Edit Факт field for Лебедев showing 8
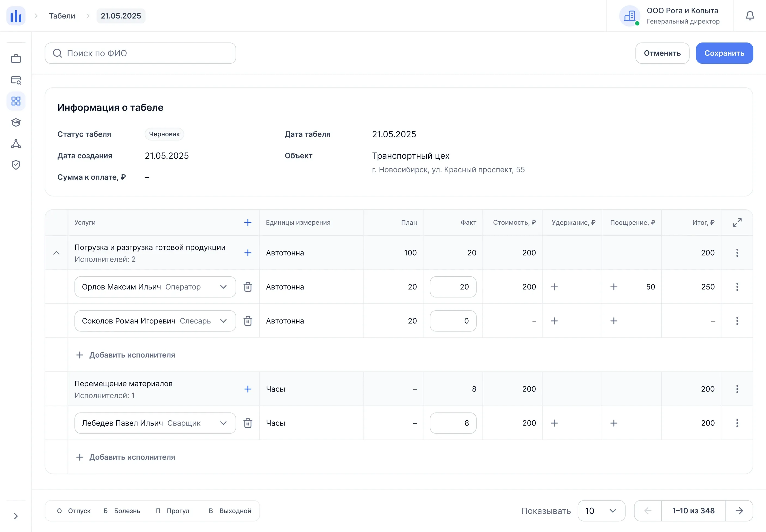This screenshot has height=532, width=766. [x=453, y=423]
